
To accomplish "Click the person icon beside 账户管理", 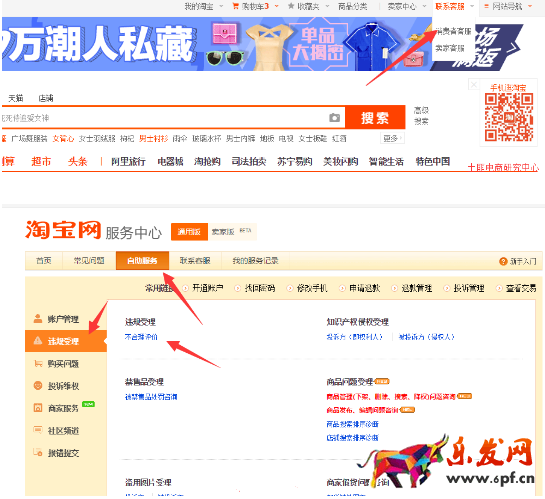I will point(38,318).
